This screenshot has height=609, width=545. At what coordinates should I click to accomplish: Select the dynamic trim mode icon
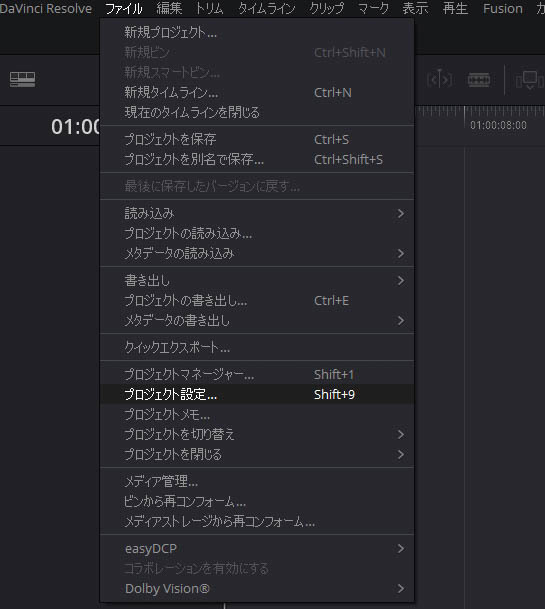[439, 80]
